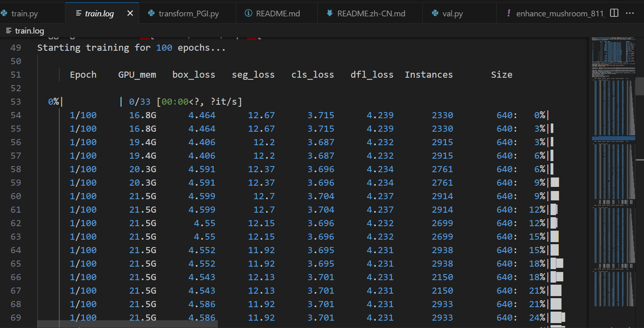Viewport: 644px width, 328px height.
Task: Open the README.md tab
Action: (x=277, y=13)
